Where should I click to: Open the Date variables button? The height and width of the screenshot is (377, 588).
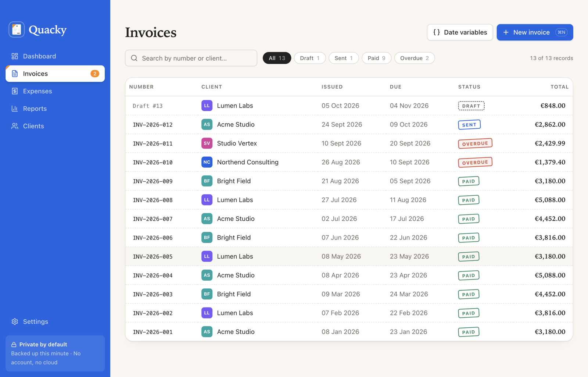[x=460, y=32]
